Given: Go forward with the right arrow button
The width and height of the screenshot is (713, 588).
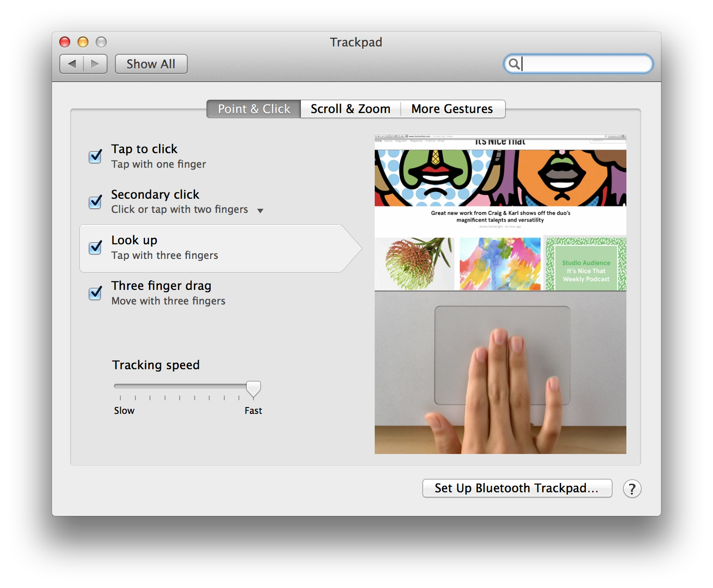Looking at the screenshot, I should [x=95, y=64].
